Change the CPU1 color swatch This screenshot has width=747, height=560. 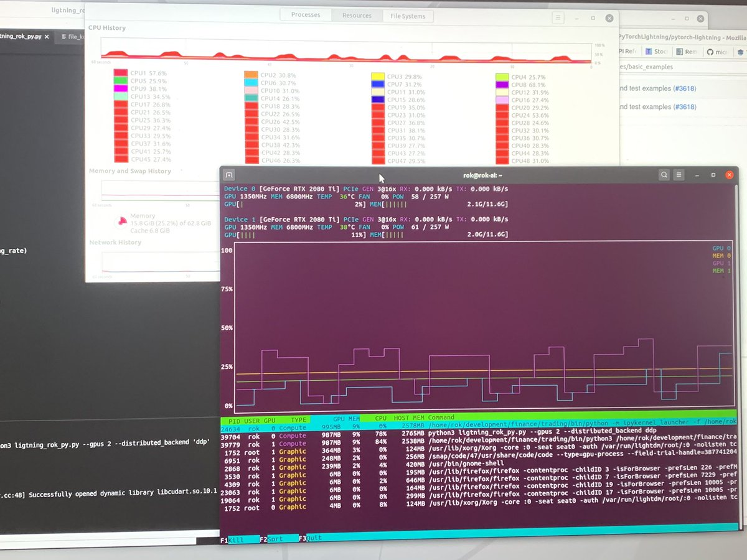click(x=121, y=73)
